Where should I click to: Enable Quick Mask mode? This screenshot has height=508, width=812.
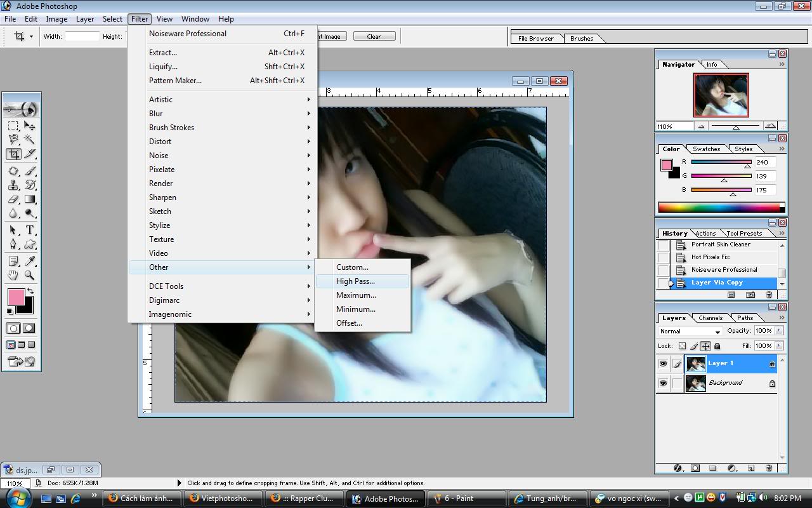(x=29, y=328)
